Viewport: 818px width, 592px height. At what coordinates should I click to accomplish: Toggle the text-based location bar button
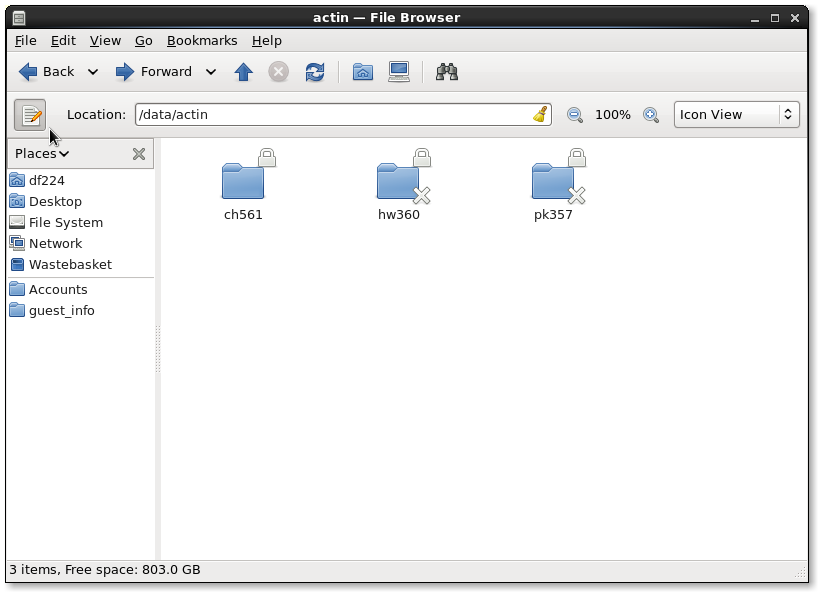(x=30, y=115)
